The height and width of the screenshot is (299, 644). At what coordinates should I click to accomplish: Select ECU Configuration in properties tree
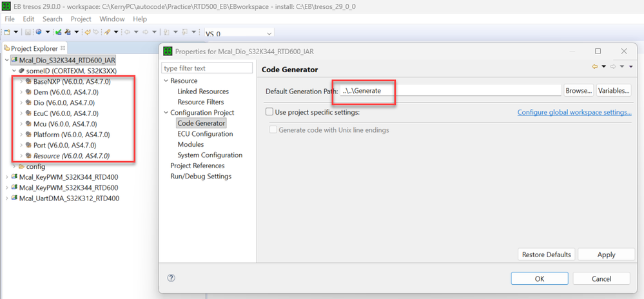205,134
